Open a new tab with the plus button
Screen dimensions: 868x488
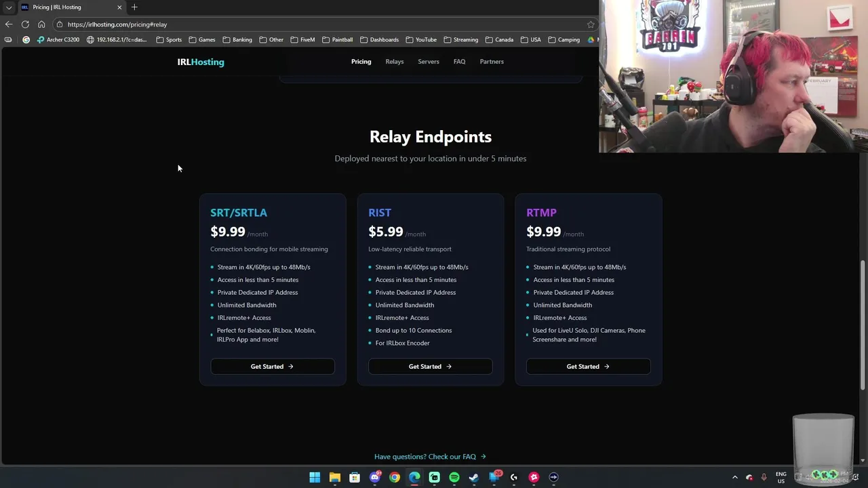[134, 7]
